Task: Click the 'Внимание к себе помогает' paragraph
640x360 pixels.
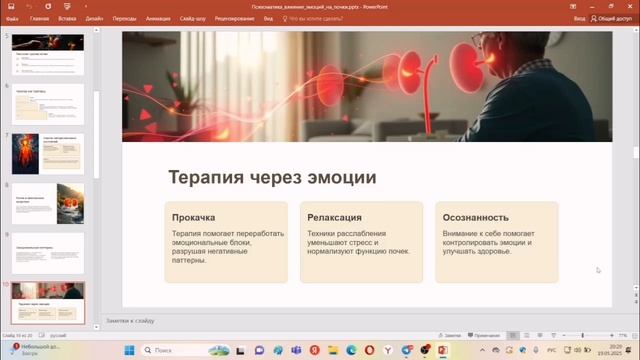Action: tap(489, 242)
